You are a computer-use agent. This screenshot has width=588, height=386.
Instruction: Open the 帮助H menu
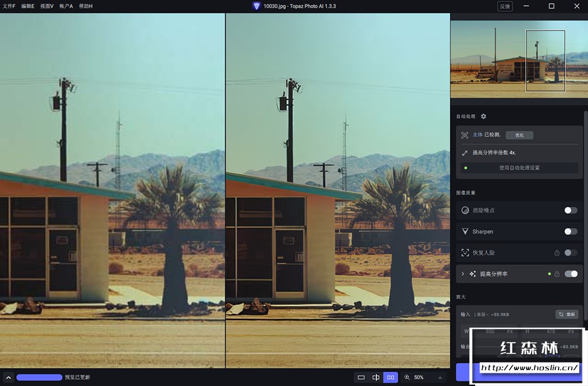pyautogui.click(x=86, y=6)
